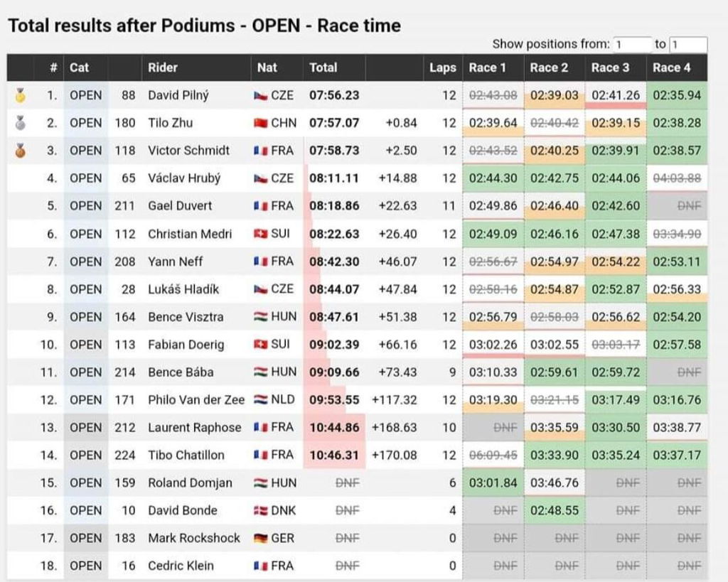Click the Germany flag next to GER
This screenshot has width=728, height=582.
[260, 539]
